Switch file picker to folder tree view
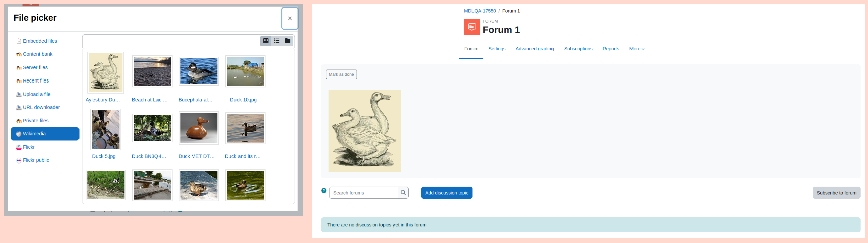The height and width of the screenshot is (243, 868). click(x=288, y=41)
